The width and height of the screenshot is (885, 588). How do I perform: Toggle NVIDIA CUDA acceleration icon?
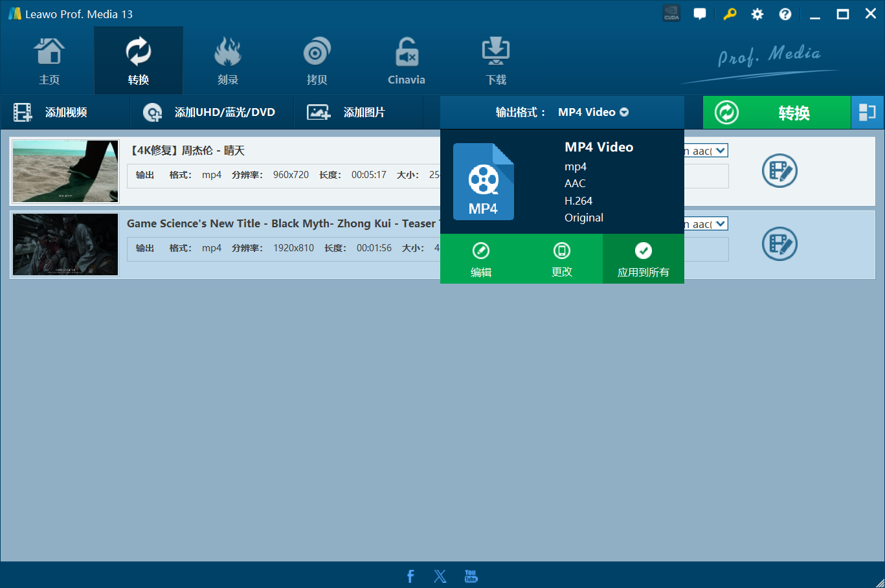pos(671,14)
